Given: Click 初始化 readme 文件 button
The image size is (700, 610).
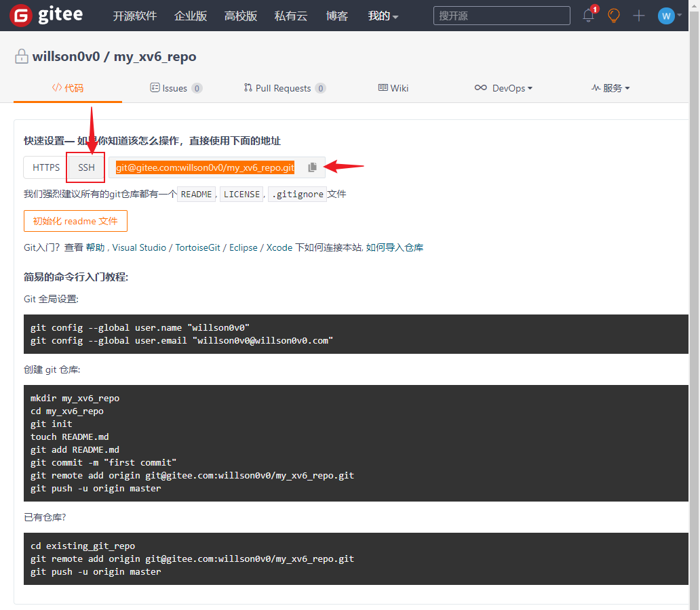Looking at the screenshot, I should [x=75, y=221].
